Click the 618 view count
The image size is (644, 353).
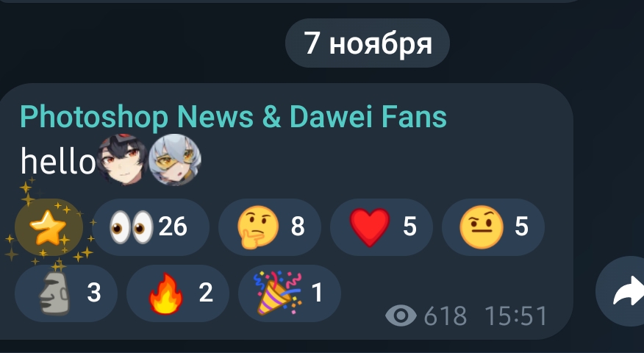point(446,316)
